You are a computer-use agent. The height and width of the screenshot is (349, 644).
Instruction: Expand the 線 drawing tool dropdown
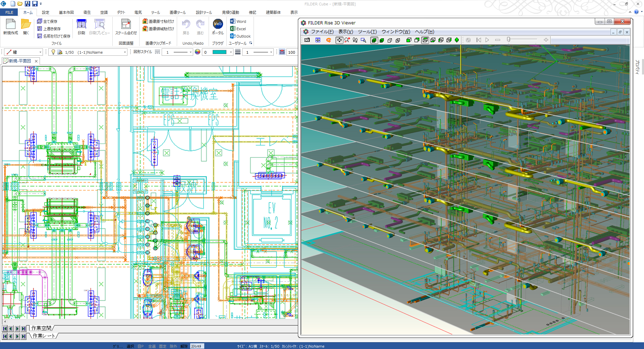41,52
